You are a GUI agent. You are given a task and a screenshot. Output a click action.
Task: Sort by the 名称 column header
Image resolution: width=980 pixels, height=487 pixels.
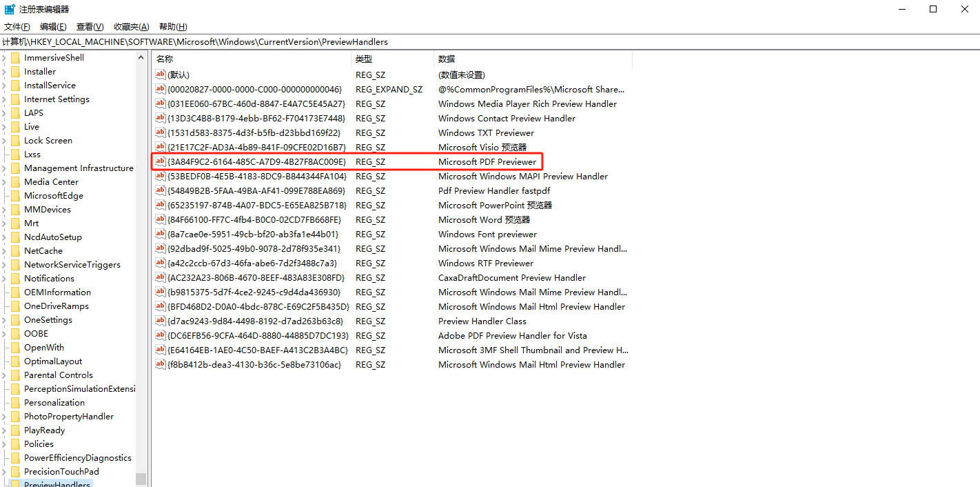tap(252, 59)
